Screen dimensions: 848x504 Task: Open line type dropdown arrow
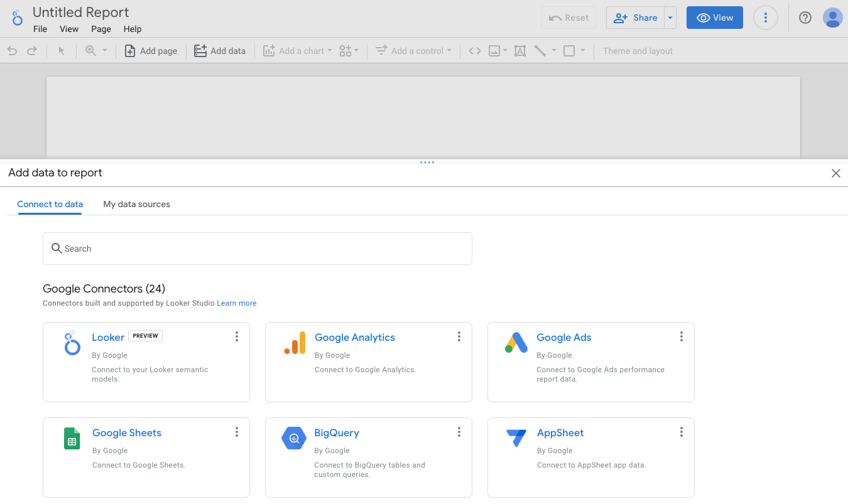coord(553,51)
